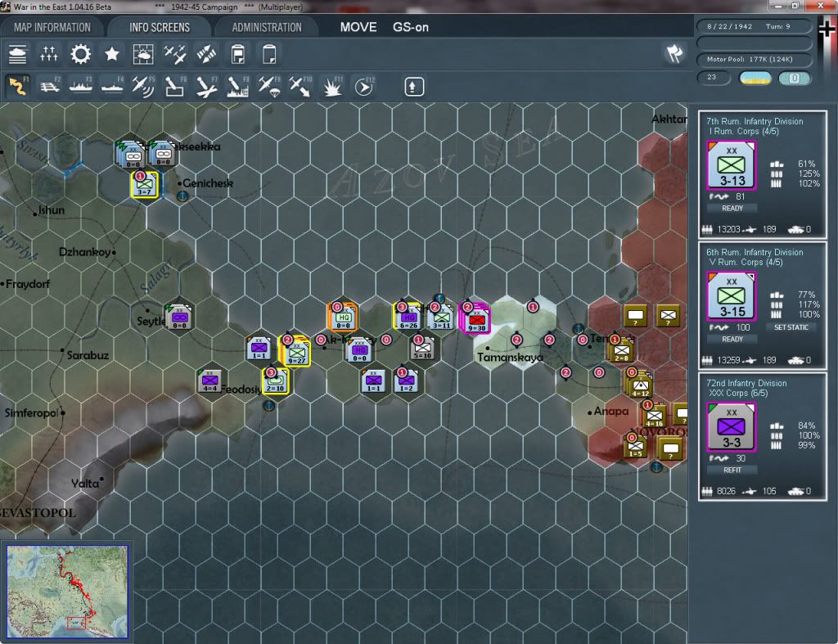Image resolution: width=838 pixels, height=644 pixels.
Task: Click the XXX Corps link
Action: pos(738,394)
